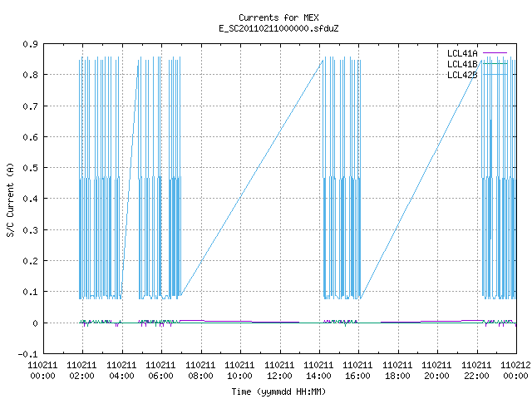
Task: Click the 'S/C Current (A)' y-axis label
Action: 10,199
